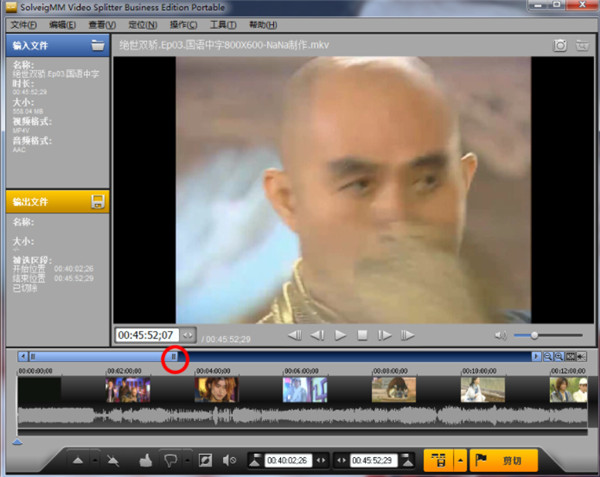Screen dimensions: 600x477
Task: Jump to next keyframe button
Action: 407,335
